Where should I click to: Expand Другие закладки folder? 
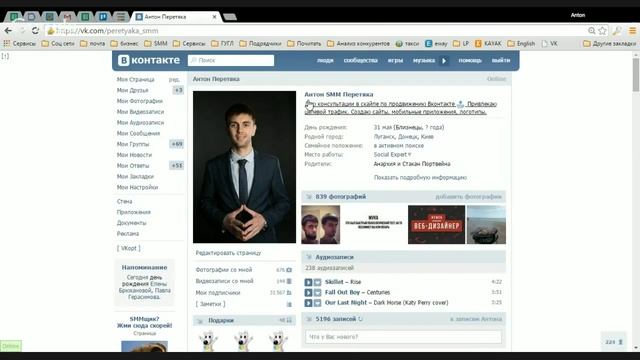[x=609, y=43]
